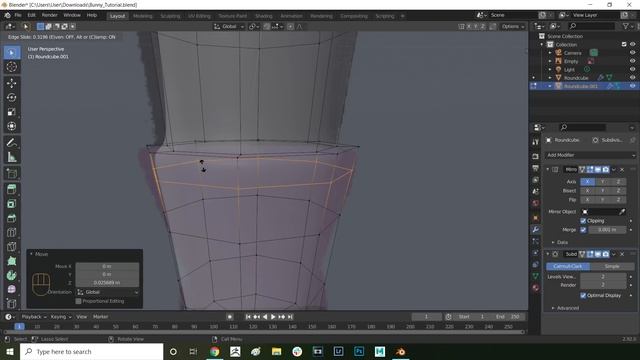Open Global transform orientation dropdown in header
Image resolution: width=640 pixels, height=360 pixels.
229,27
